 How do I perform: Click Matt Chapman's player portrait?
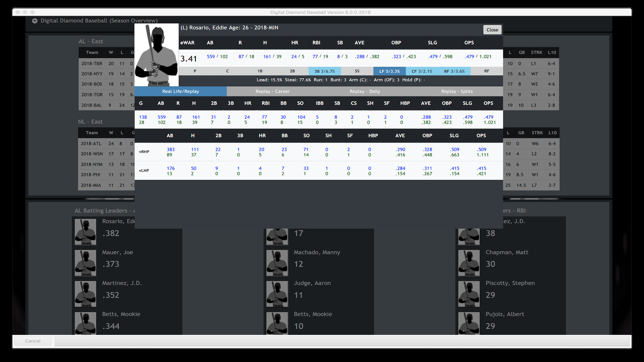pos(469,263)
